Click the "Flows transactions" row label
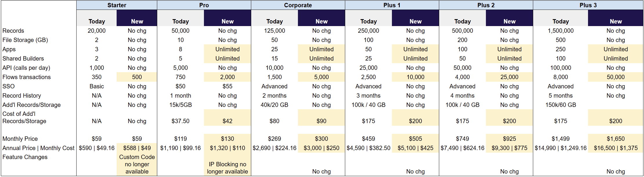This screenshot has width=644, height=177. (x=27, y=77)
